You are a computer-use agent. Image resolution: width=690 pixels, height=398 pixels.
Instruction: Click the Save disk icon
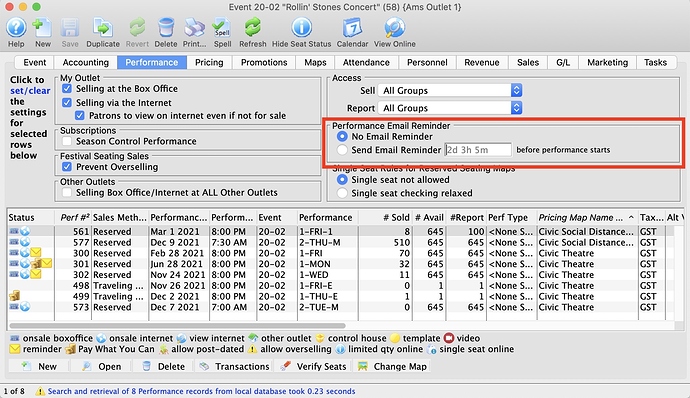(70, 28)
